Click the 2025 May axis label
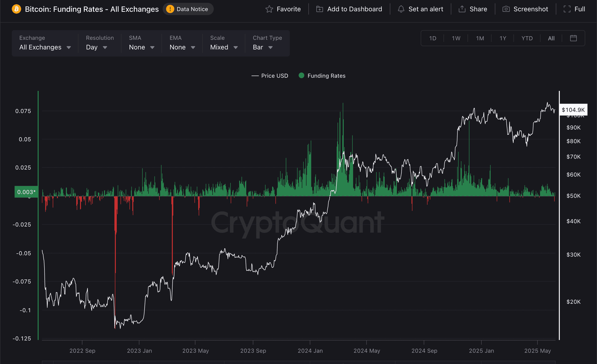 (x=537, y=351)
